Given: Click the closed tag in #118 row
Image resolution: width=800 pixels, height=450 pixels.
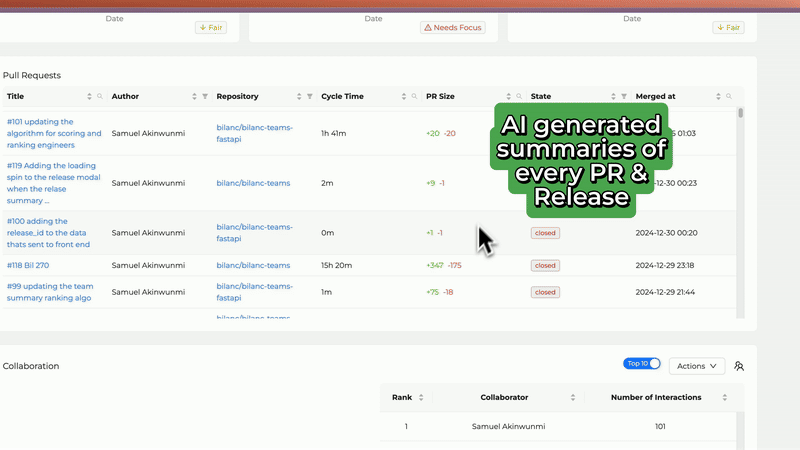Looking at the screenshot, I should [x=545, y=265].
